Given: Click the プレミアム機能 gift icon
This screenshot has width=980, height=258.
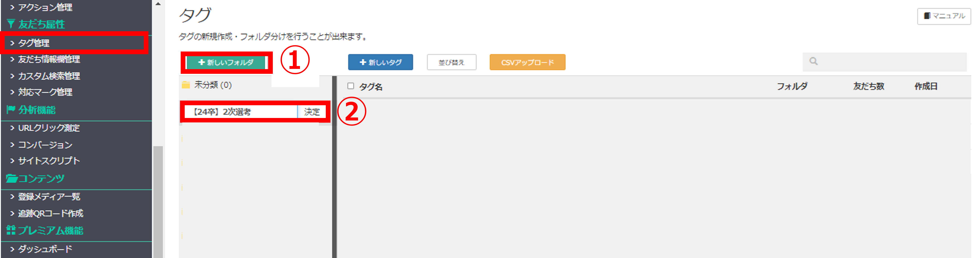Looking at the screenshot, I should point(11,230).
